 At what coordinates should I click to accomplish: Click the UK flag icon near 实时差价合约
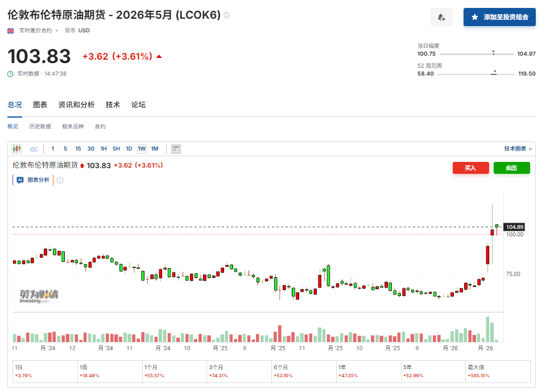(10, 31)
